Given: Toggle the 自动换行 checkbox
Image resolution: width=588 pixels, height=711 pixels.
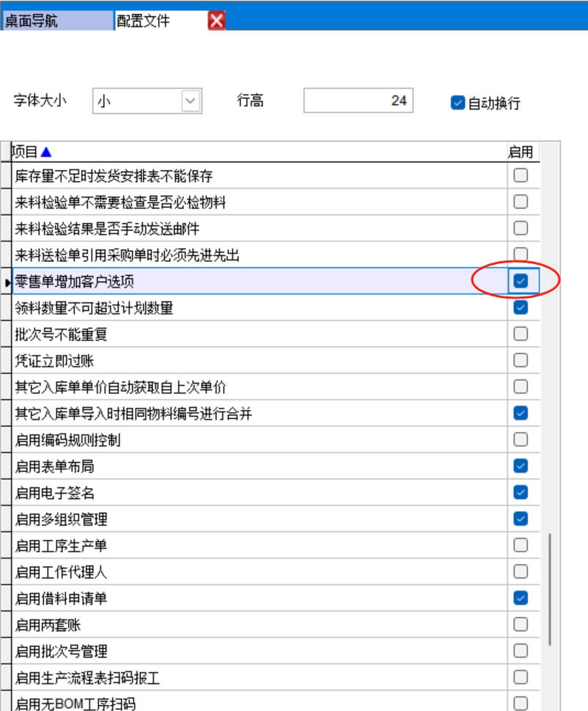Looking at the screenshot, I should point(458,103).
